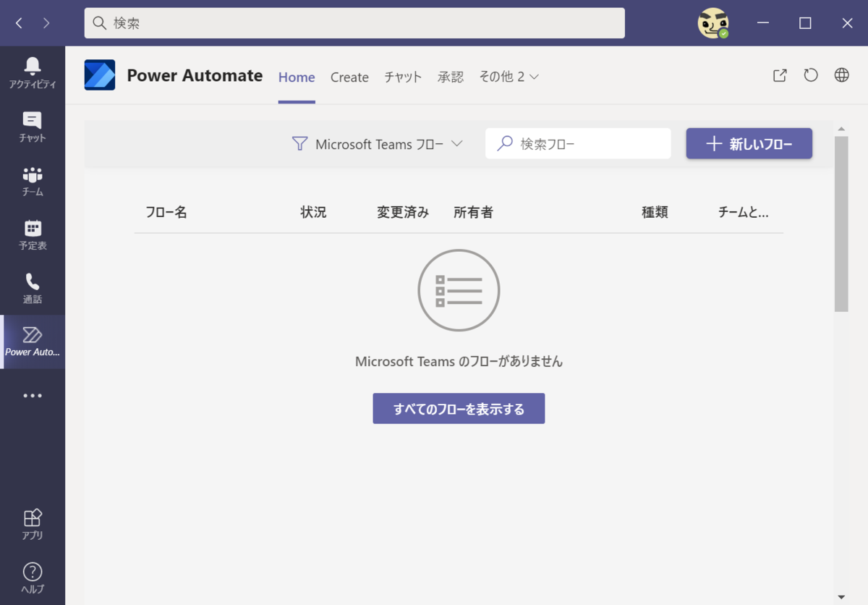Switch to the Home tab
The image size is (868, 605).
[297, 77]
